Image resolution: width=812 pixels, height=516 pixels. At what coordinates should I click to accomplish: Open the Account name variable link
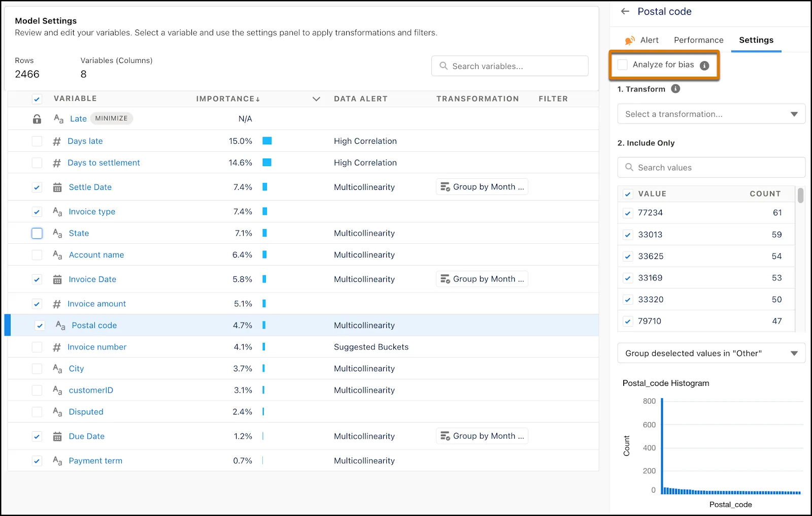pyautogui.click(x=96, y=255)
